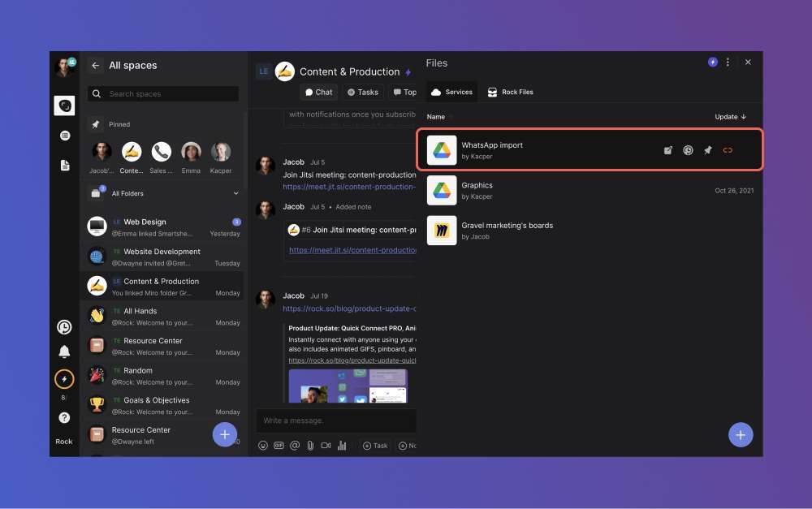This screenshot has width=812, height=509.
Task: Sort files by the Update column
Action: point(730,117)
